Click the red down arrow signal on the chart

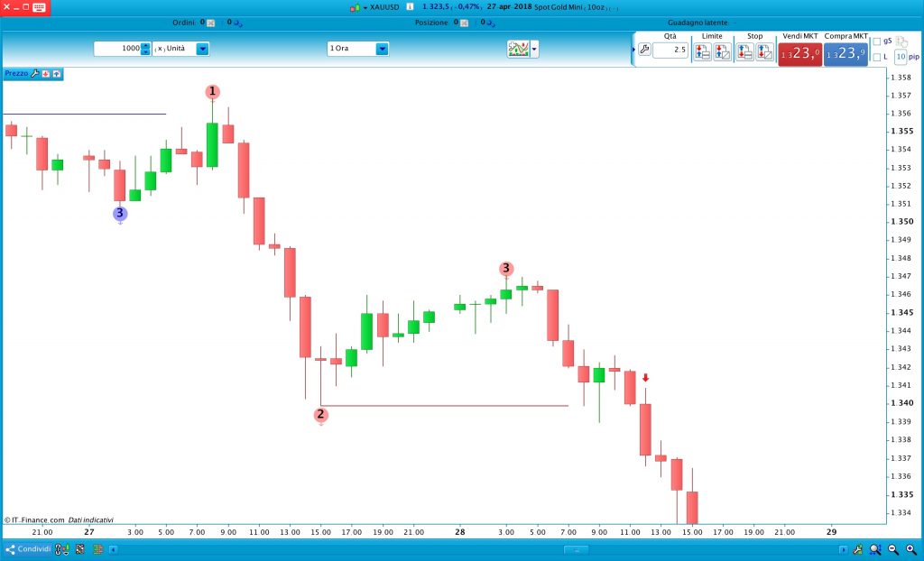point(645,378)
